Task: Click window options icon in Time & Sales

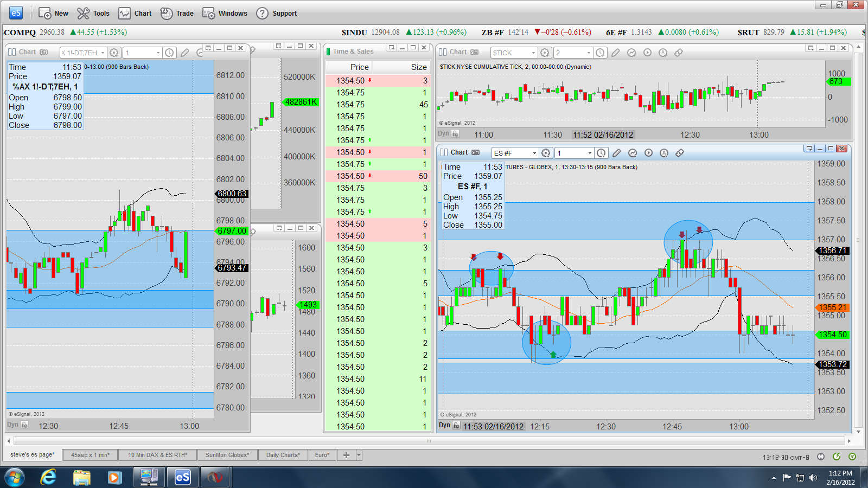Action: tap(391, 48)
